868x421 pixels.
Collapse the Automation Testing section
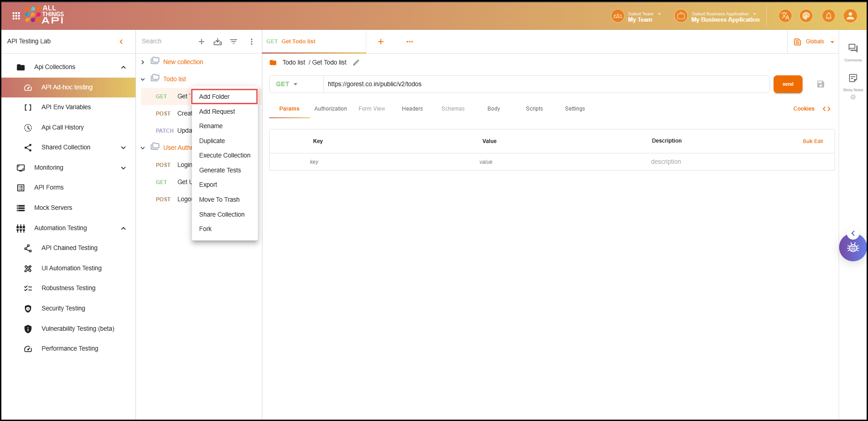coord(123,228)
